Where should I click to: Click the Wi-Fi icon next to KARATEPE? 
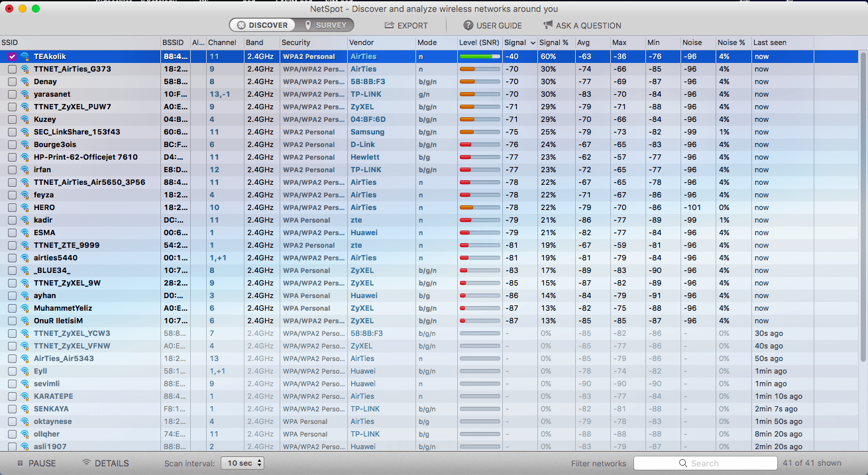[x=25, y=396]
